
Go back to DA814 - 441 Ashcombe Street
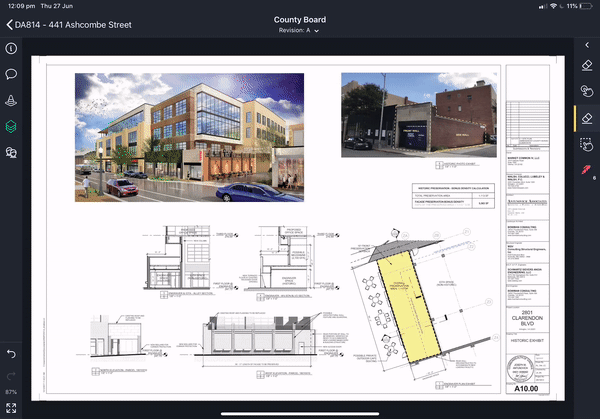(x=69, y=25)
